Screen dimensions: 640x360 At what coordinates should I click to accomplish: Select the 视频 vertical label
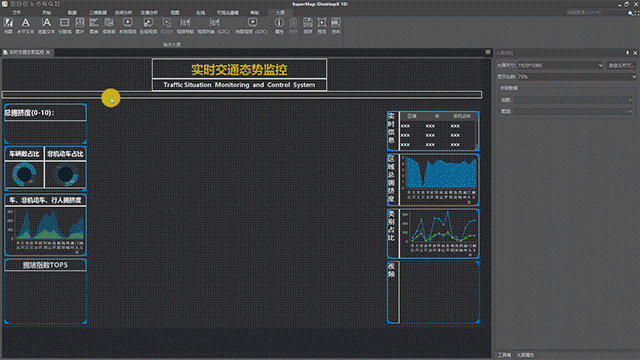click(391, 271)
